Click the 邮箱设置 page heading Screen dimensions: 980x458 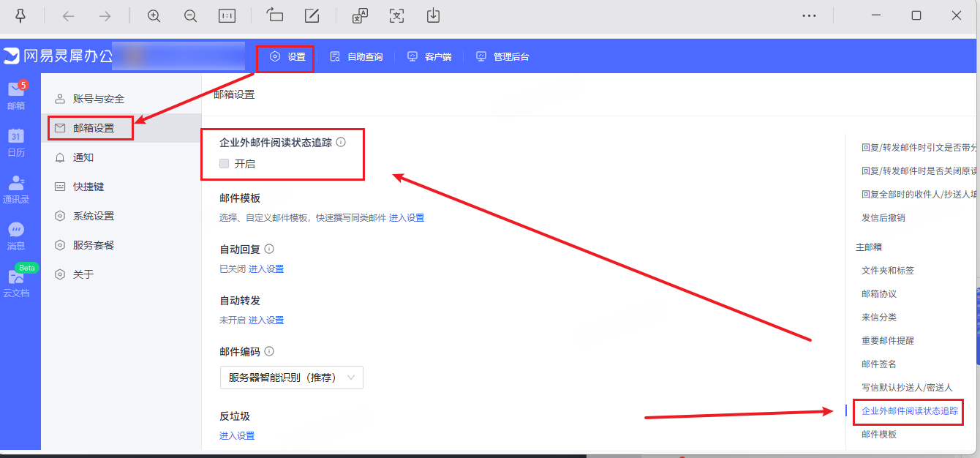click(x=234, y=95)
